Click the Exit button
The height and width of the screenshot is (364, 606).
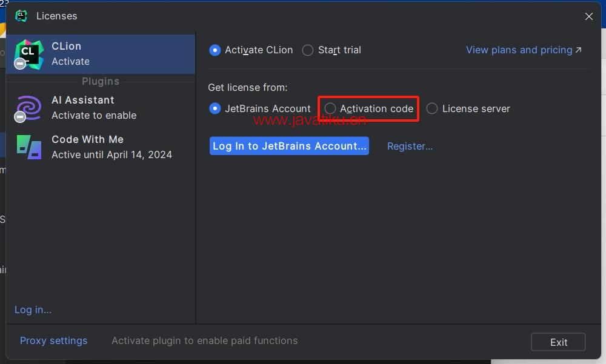click(558, 342)
